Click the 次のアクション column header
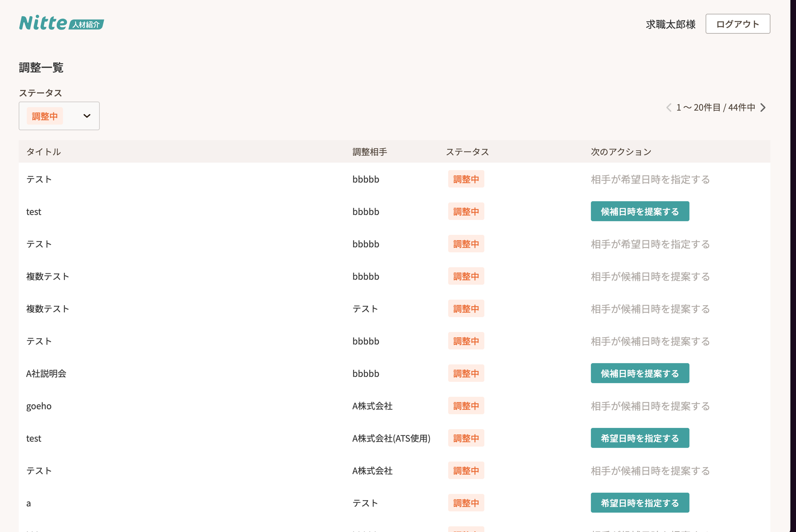Viewport: 796px width, 532px height. pos(621,152)
